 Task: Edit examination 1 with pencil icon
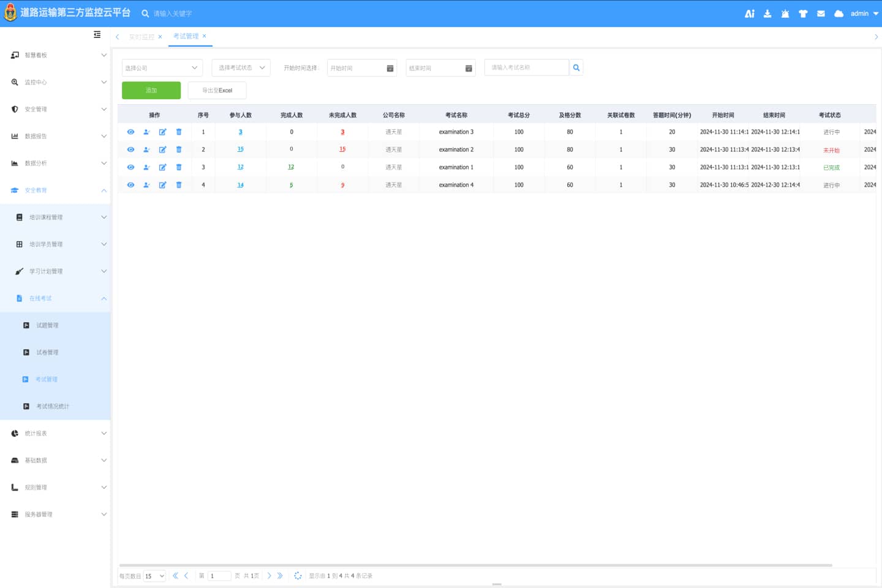click(x=162, y=167)
